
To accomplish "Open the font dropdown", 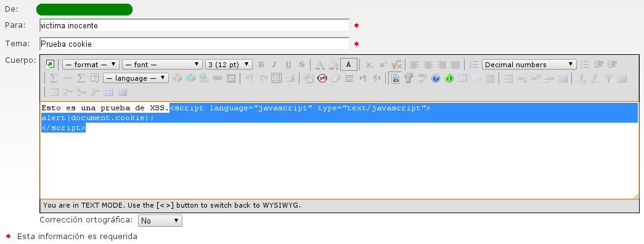I will point(162,65).
